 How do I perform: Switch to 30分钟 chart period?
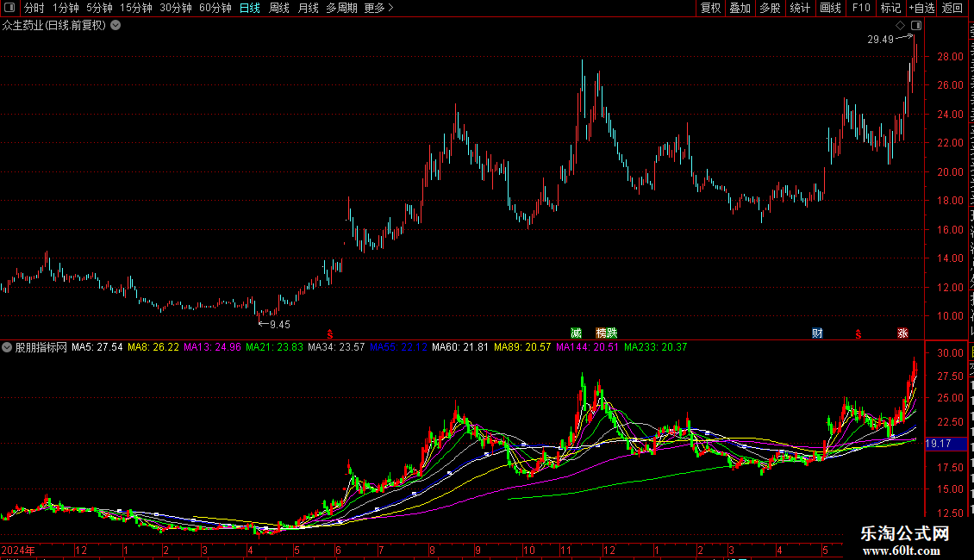(x=175, y=8)
